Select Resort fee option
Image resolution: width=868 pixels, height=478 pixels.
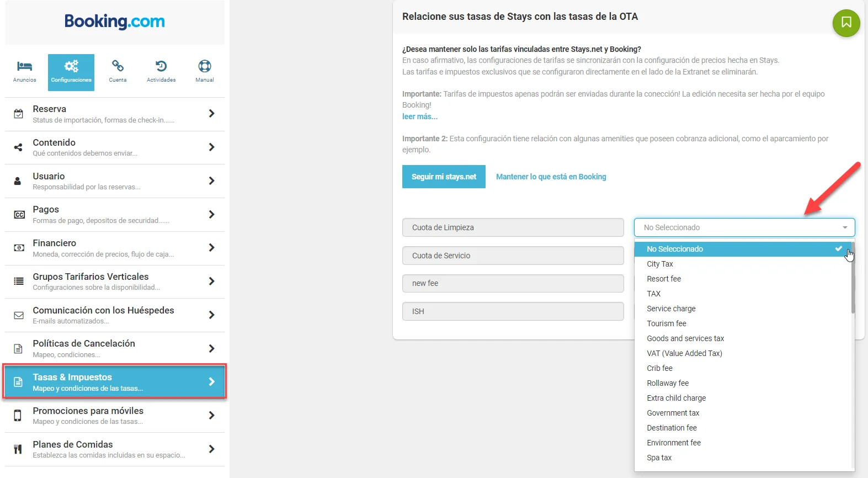coord(743,279)
